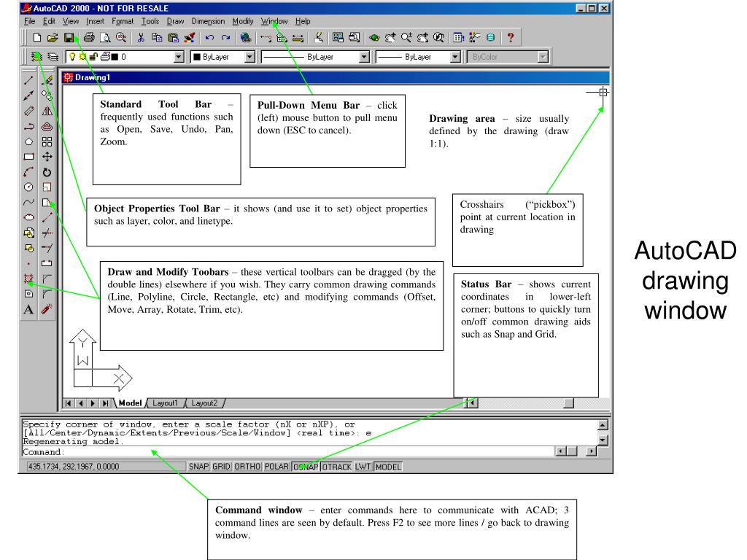Image resolution: width=747 pixels, height=560 pixels.
Task: Select the Polyline draw tool
Action: coord(29,126)
